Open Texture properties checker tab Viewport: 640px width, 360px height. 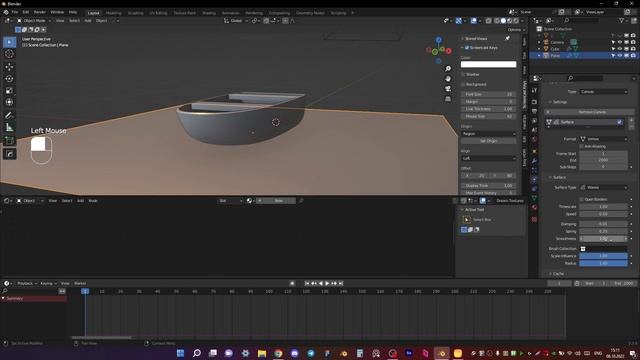click(534, 219)
